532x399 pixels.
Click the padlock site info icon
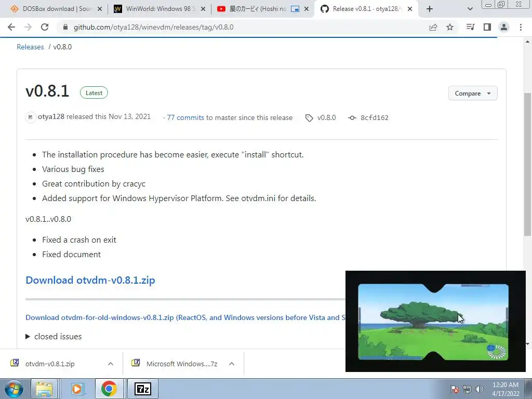pos(65,27)
